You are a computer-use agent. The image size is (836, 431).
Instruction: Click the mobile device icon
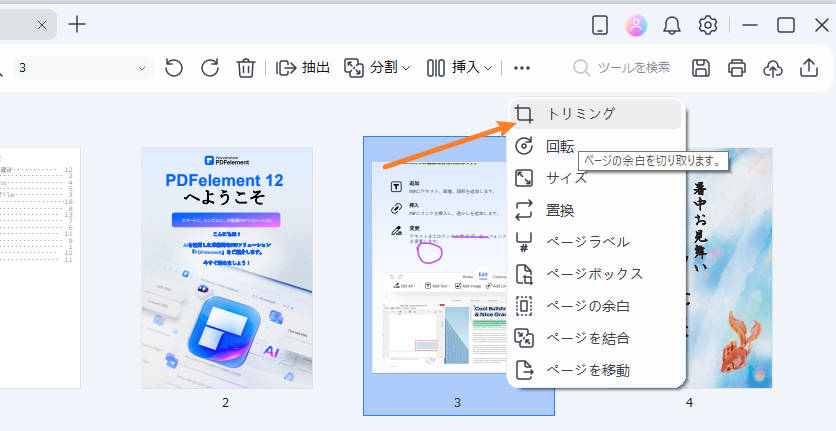click(600, 25)
